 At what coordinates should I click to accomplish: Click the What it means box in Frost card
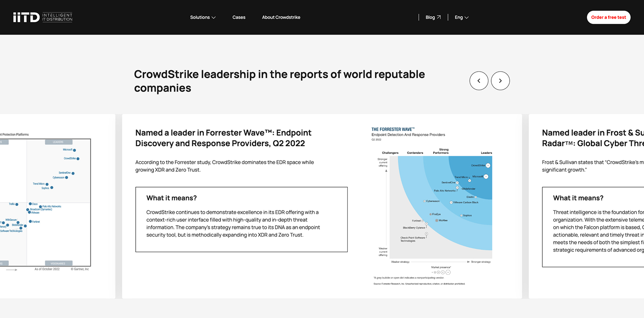[593, 227]
